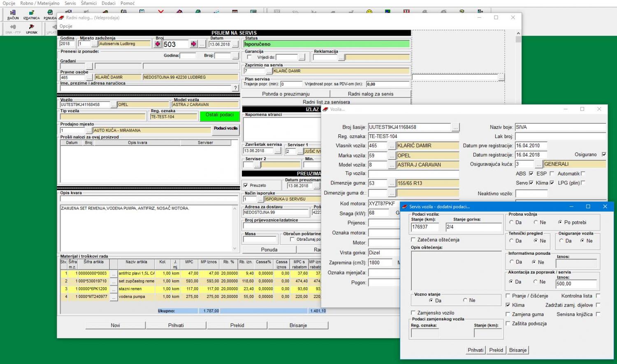This screenshot has height=364, width=617.
Task: Toggle the ABS checkbox
Action: click(531, 174)
